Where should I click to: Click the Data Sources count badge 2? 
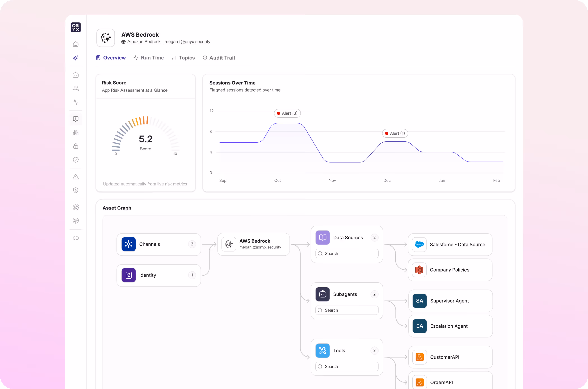tap(375, 237)
